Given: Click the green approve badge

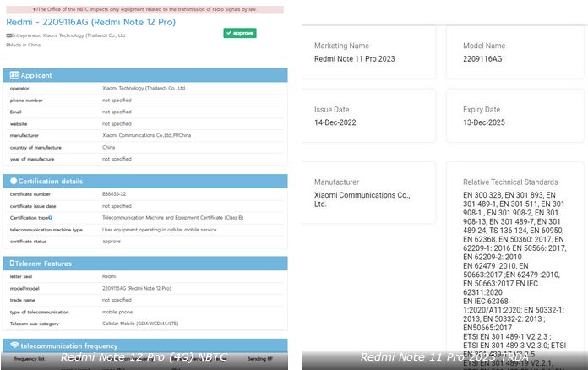Looking at the screenshot, I should click(240, 33).
